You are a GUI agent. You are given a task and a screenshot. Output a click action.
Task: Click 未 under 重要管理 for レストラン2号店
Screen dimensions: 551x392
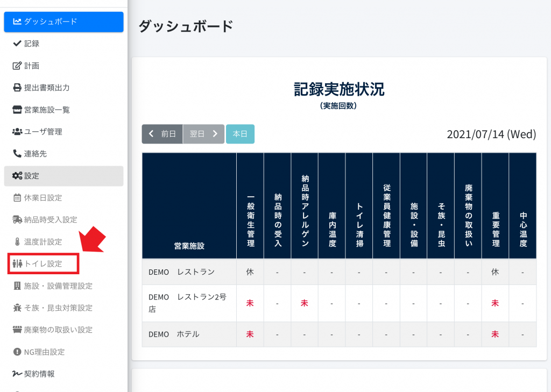495,303
